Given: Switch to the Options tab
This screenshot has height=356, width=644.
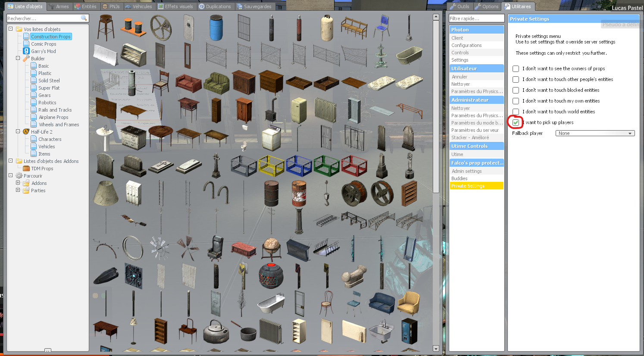Looking at the screenshot, I should coord(487,6).
